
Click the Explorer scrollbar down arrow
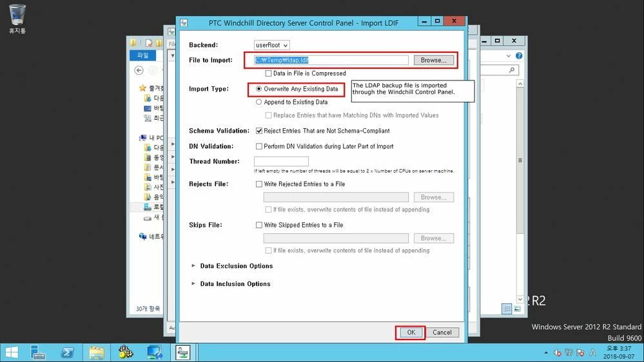(x=520, y=300)
